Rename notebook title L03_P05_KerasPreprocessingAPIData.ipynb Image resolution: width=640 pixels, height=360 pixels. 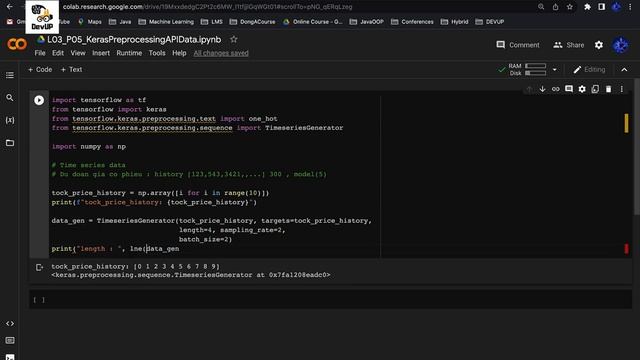pyautogui.click(x=134, y=40)
